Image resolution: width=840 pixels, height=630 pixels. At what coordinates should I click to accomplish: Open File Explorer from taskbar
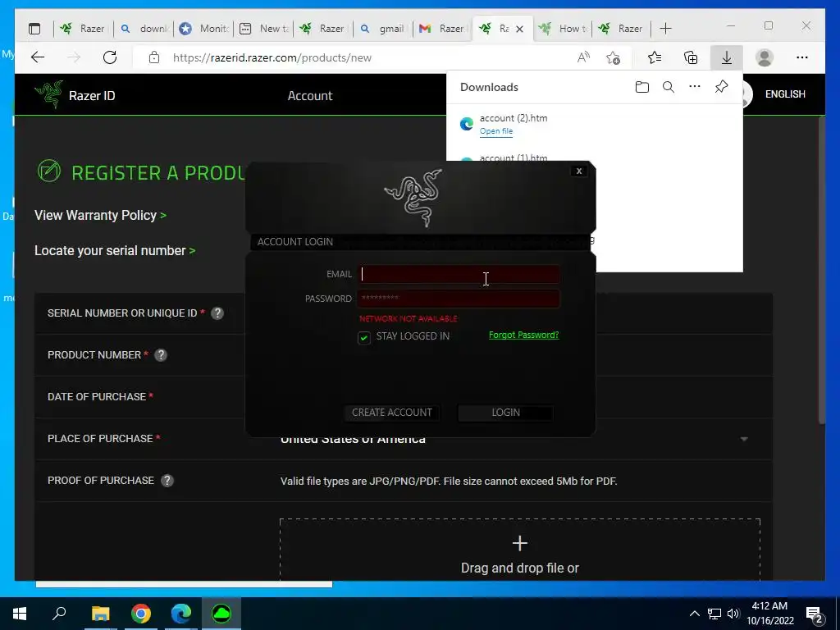(x=100, y=614)
